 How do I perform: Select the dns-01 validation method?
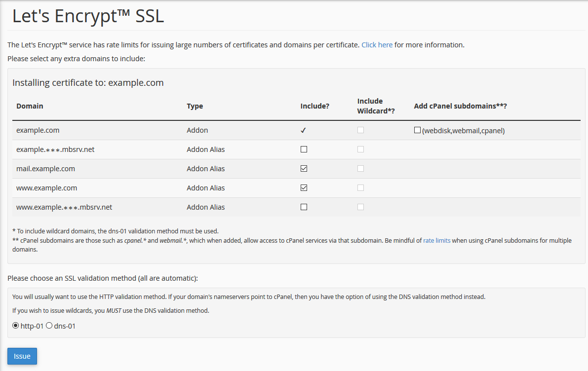(49, 326)
